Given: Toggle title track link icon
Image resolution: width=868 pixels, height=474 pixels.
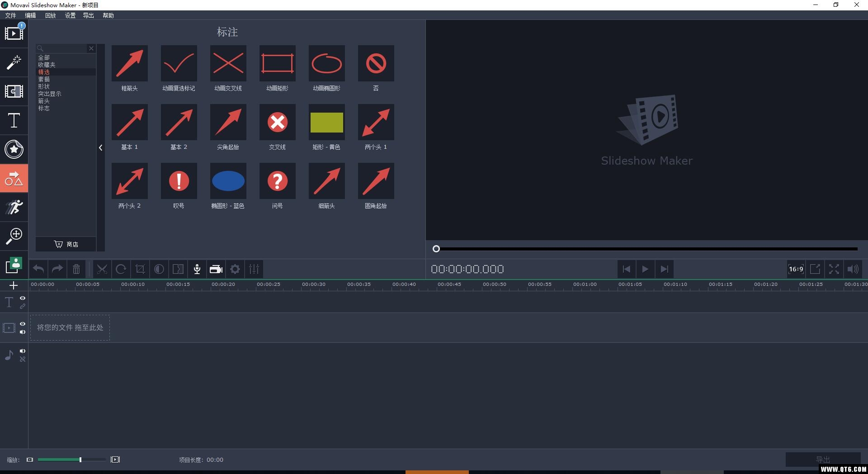Looking at the screenshot, I should (x=23, y=306).
